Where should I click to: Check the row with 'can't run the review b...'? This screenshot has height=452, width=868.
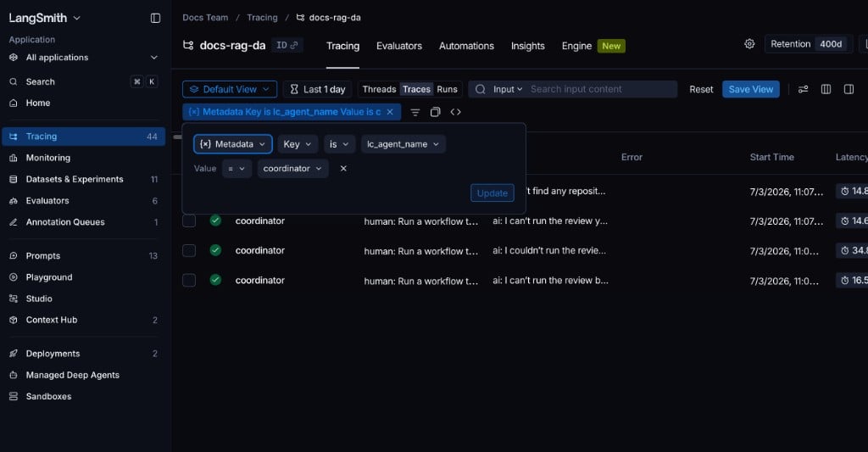[x=189, y=281]
